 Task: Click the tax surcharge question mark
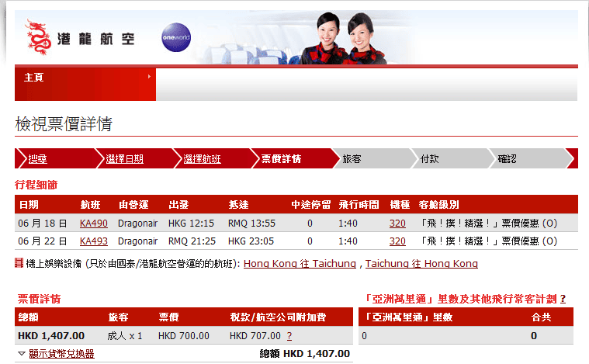tap(289, 336)
